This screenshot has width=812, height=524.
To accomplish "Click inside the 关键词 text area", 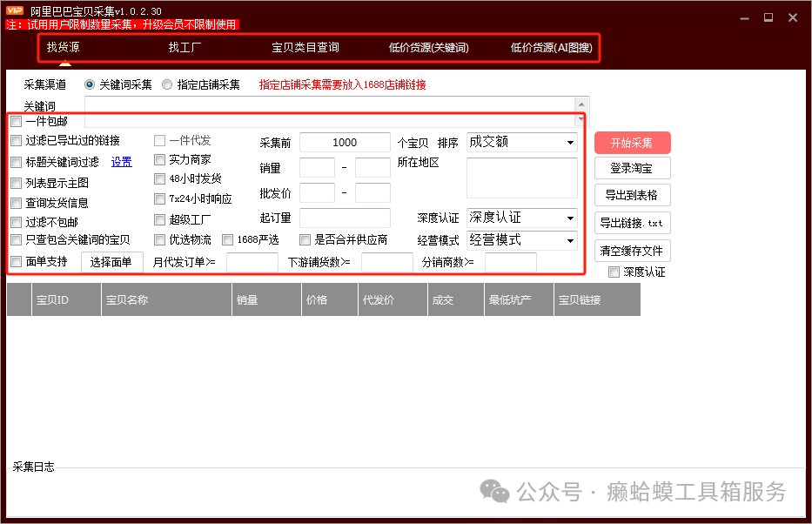I will [x=331, y=111].
